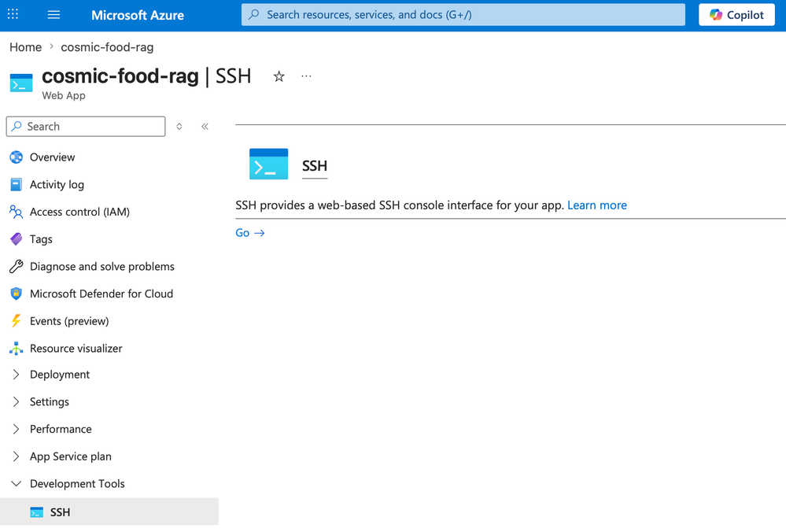The image size is (786, 532).
Task: Select the Performance group label
Action: [61, 429]
